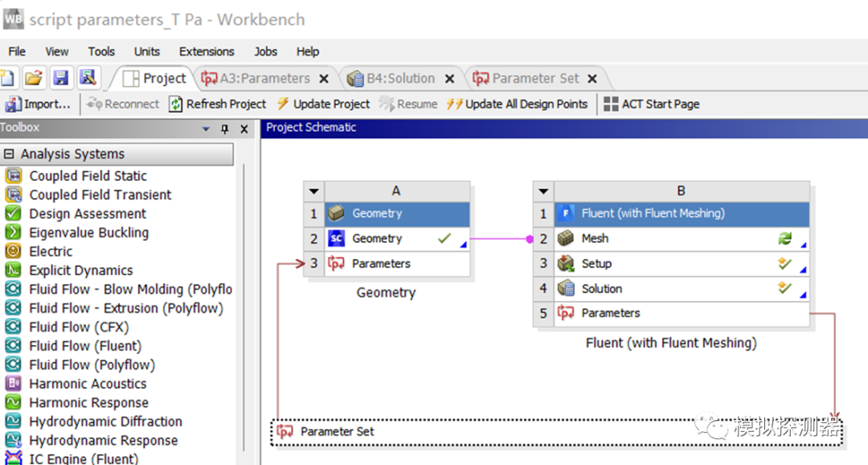Open the Units menu

[147, 51]
